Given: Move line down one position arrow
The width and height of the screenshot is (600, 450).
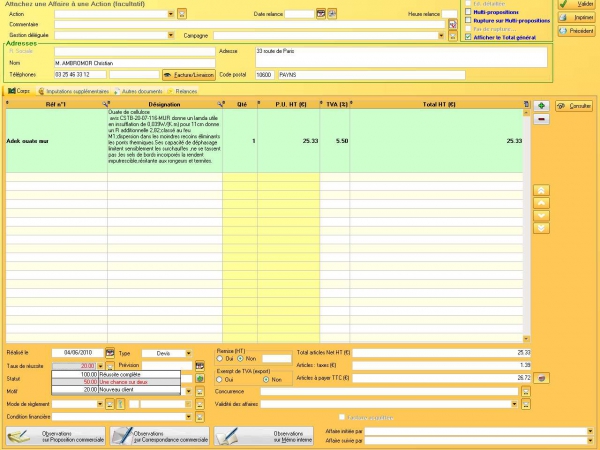Looking at the screenshot, I should (541, 215).
